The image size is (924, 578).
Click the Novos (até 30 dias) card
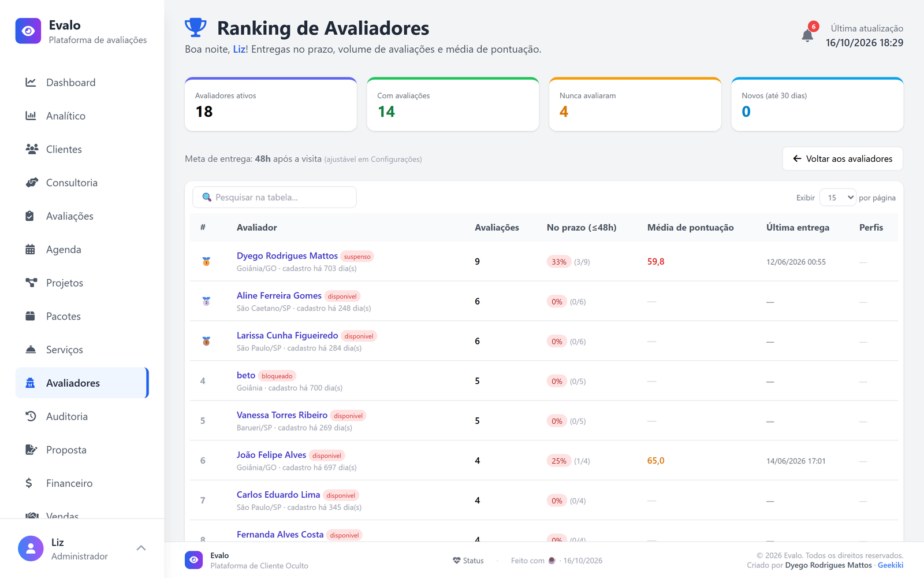(817, 105)
